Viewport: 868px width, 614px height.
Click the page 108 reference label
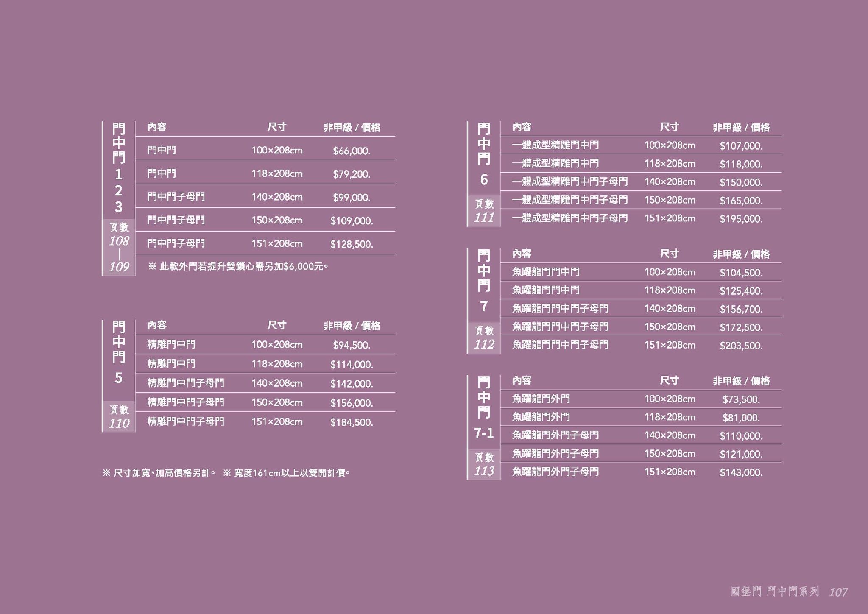(x=119, y=241)
